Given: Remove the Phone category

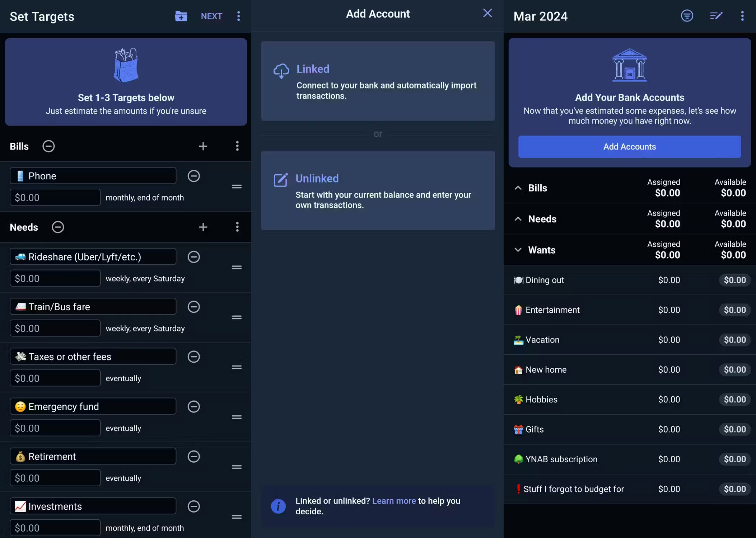Looking at the screenshot, I should click(193, 176).
